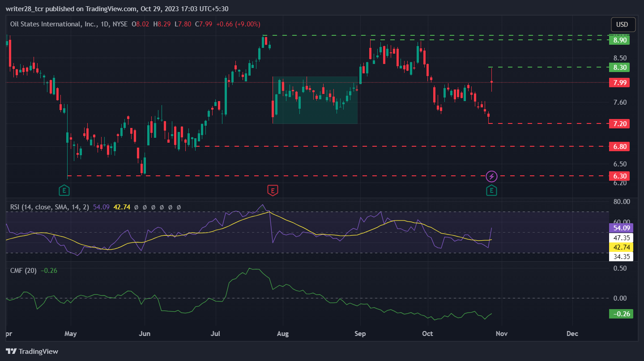Click the purple lightning bolt event icon
The height and width of the screenshot is (361, 644).
(x=491, y=176)
